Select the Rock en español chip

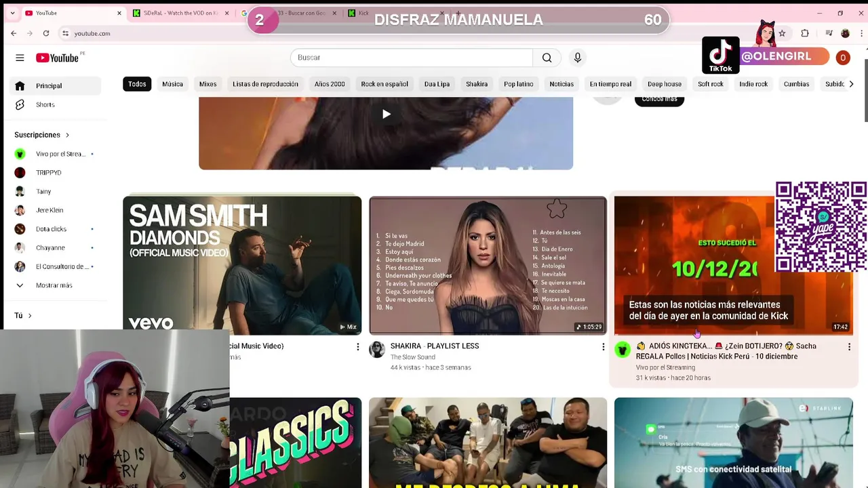[x=384, y=84]
